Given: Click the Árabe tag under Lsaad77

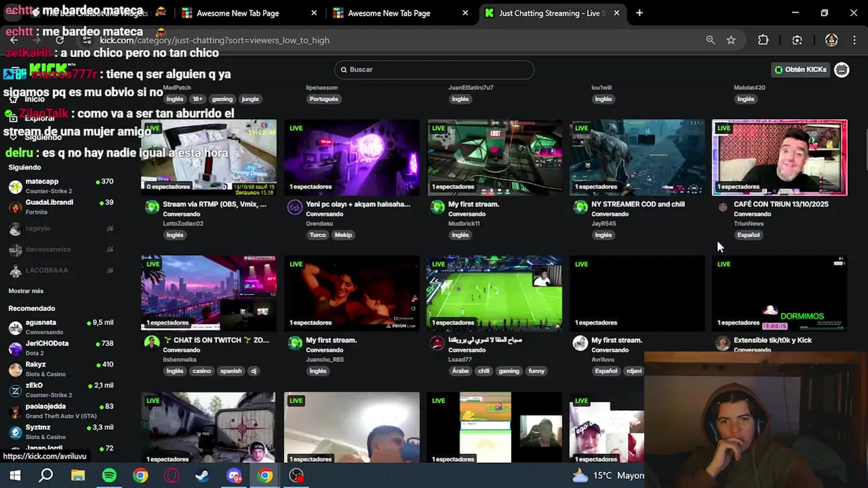Looking at the screenshot, I should [x=460, y=371].
